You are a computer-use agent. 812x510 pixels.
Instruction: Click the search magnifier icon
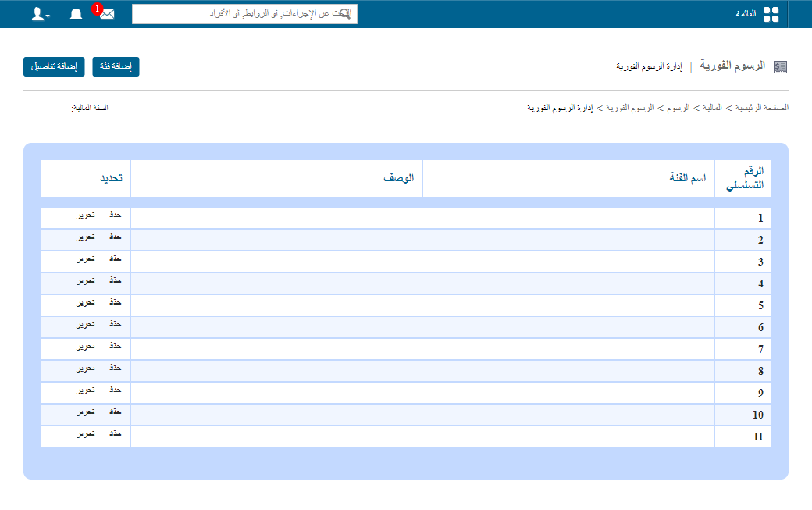click(344, 14)
